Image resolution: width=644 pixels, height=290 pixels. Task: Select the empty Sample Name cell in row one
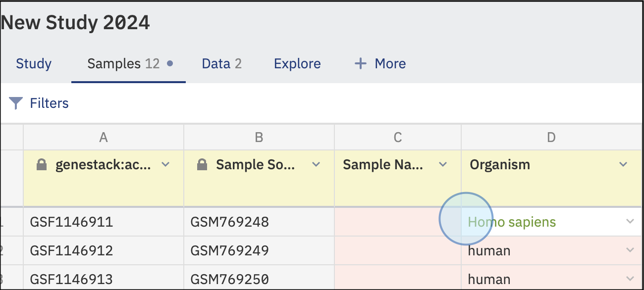coord(398,222)
